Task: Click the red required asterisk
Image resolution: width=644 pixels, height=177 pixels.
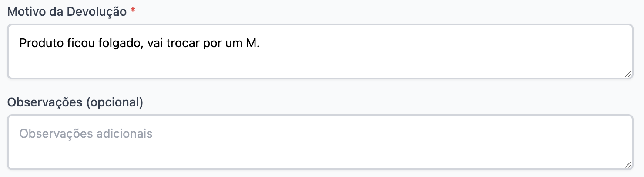Action: pos(133,12)
